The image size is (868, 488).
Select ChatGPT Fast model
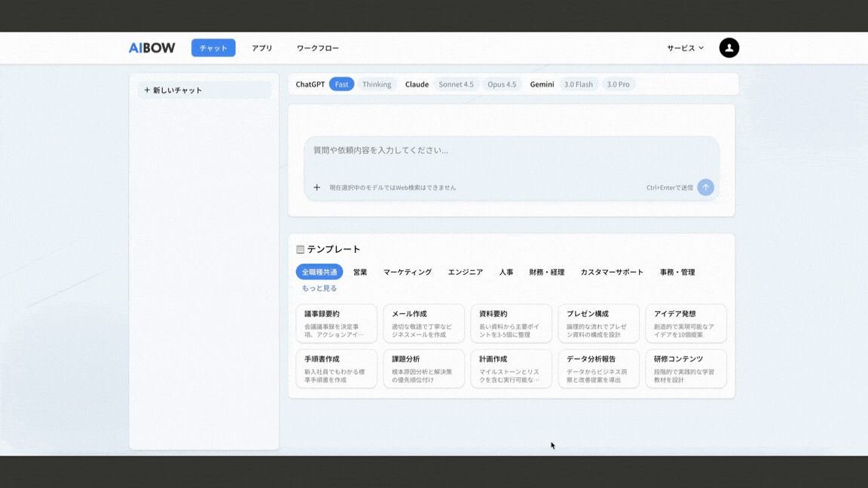341,84
